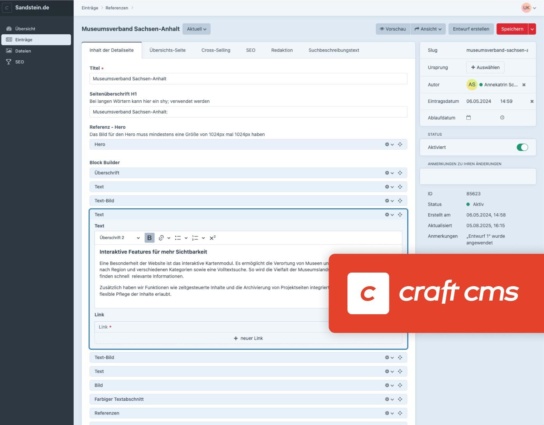Click the link icon in editor toolbar

[x=161, y=238]
